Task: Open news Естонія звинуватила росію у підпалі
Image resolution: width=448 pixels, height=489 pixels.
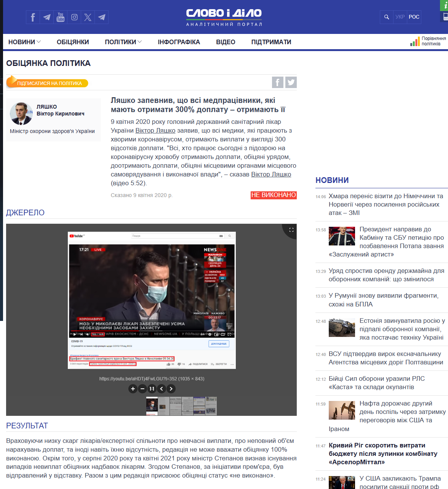Action: [x=402, y=329]
